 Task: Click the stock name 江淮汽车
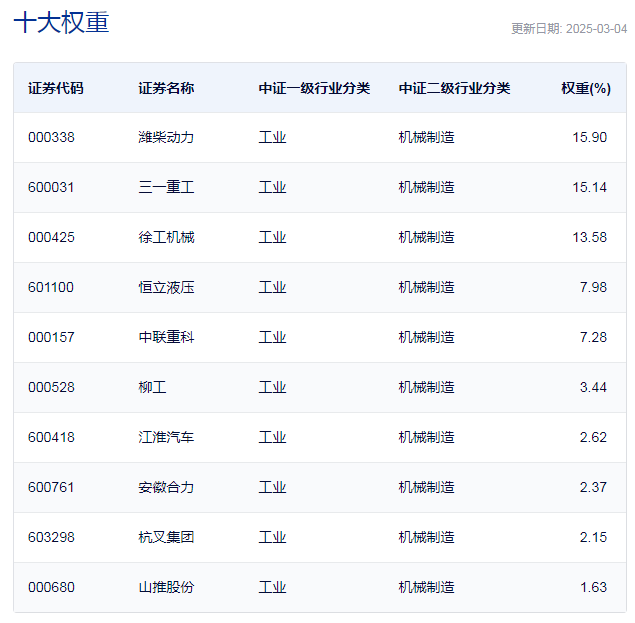(166, 437)
